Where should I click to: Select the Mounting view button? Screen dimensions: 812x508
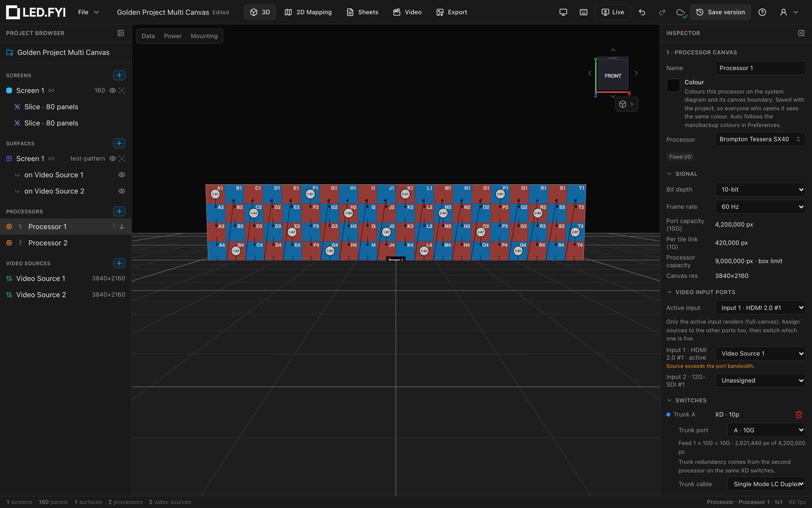click(x=204, y=36)
